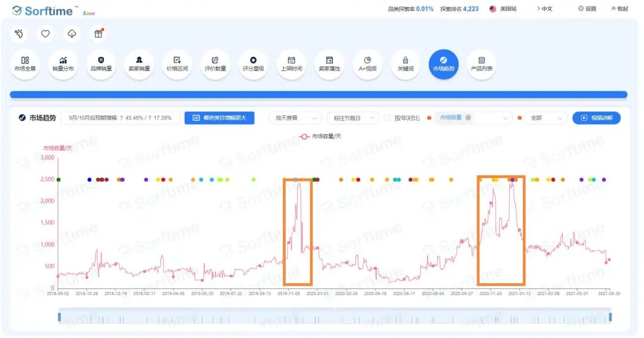Enable the 按年对比 yearly comparison checkbox
The image size is (644, 338).
click(x=386, y=118)
